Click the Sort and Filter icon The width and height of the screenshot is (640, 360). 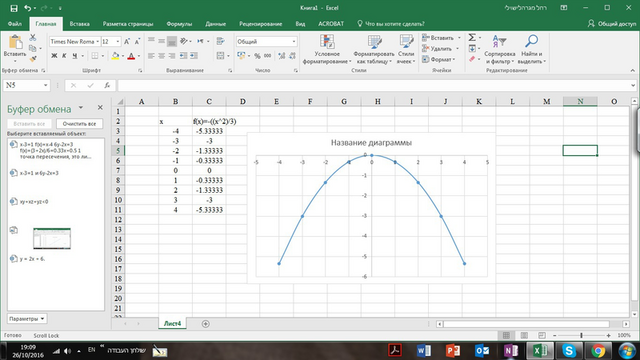click(499, 41)
